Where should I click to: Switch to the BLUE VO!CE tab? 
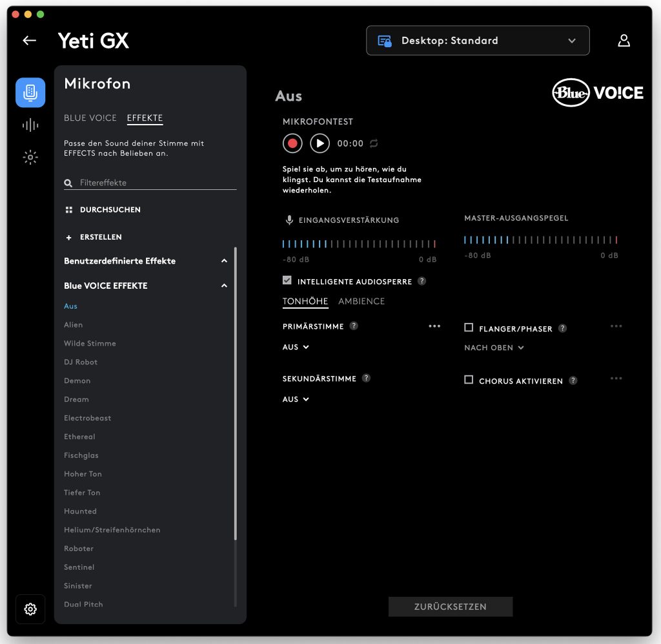coord(90,118)
